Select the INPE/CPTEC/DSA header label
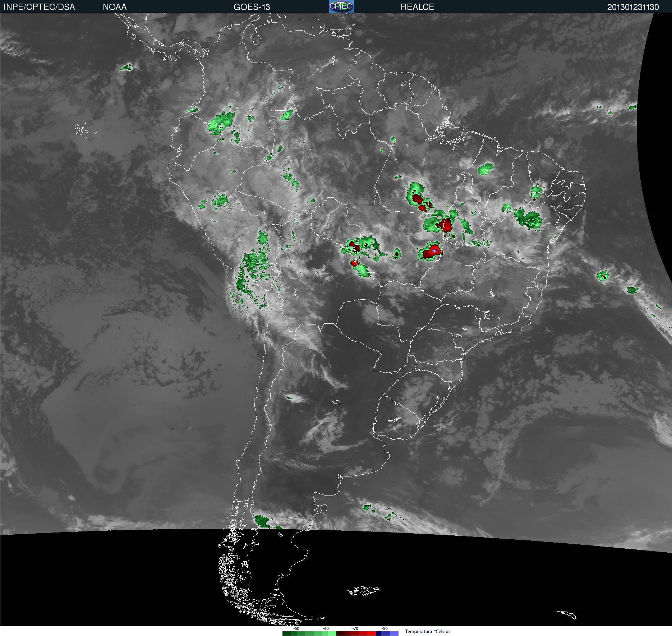The image size is (672, 636). 39,7
